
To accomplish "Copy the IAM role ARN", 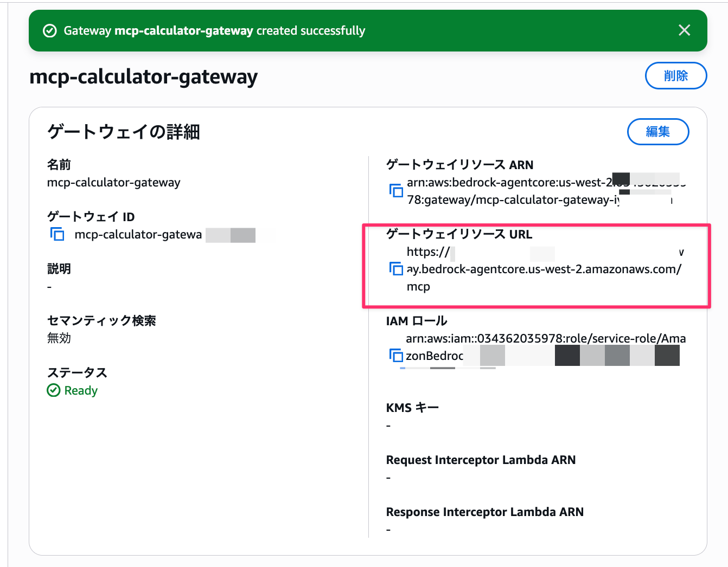I will point(396,356).
